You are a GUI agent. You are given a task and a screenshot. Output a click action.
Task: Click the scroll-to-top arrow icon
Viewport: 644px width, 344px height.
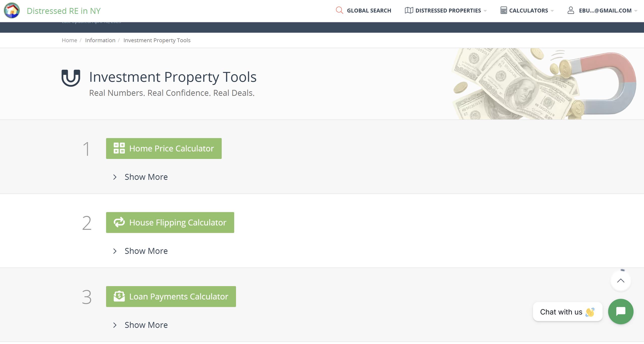(621, 281)
